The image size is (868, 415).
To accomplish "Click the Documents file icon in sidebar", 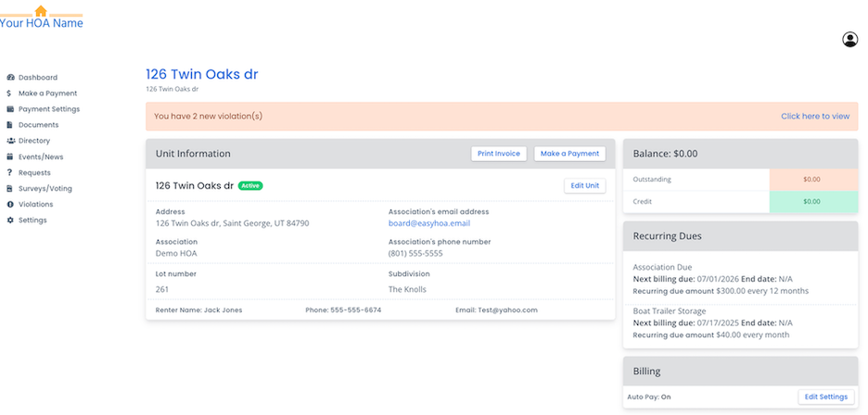I will pyautogui.click(x=9, y=125).
